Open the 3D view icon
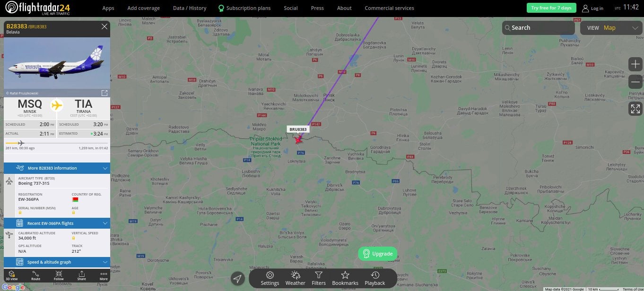Viewport: 644px width, 291px height. pos(11,274)
